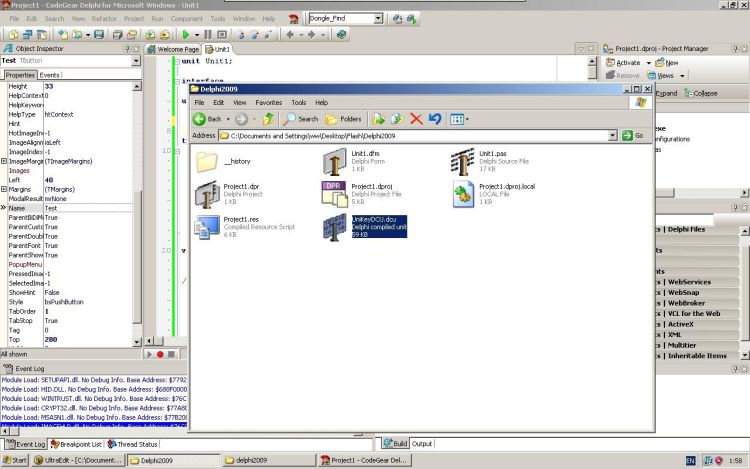Select Unit1.dfm file
The image size is (750, 469).
pyautogui.click(x=355, y=161)
